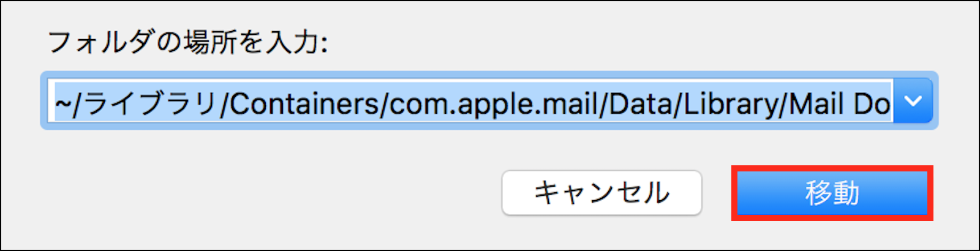Dismiss the dialog with キャンセル
980x251 pixels.
click(x=601, y=193)
